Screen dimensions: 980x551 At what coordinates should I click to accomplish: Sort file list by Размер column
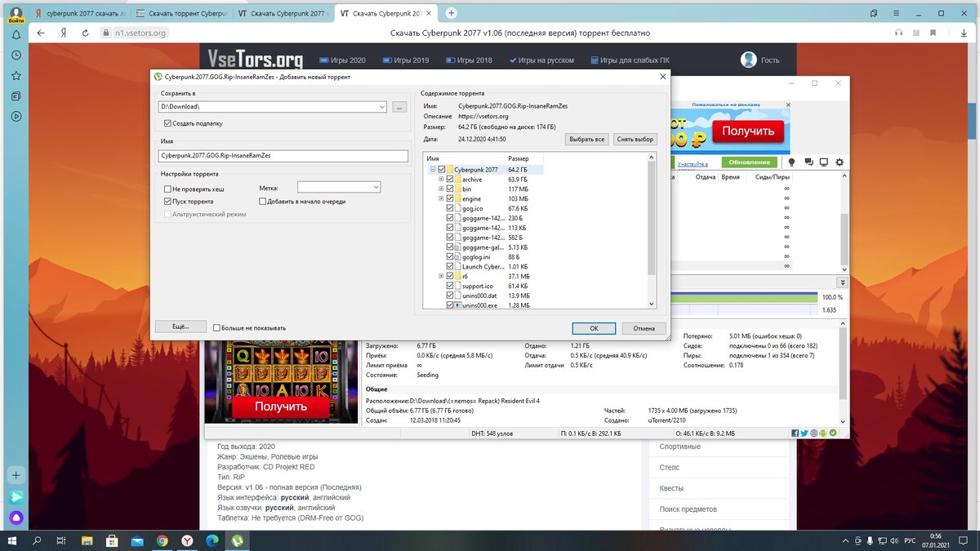pyautogui.click(x=518, y=158)
